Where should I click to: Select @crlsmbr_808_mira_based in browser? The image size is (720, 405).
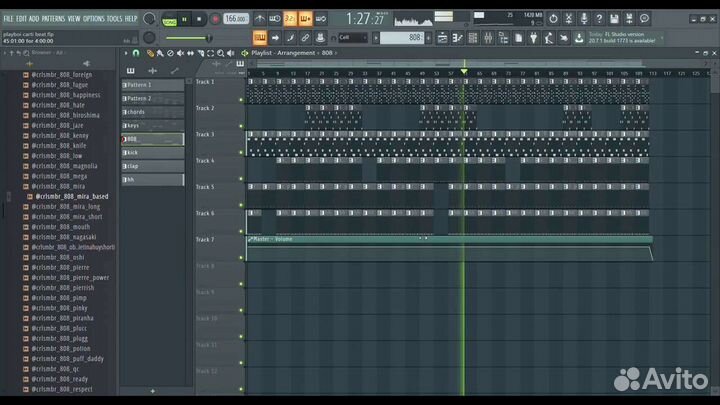71,196
